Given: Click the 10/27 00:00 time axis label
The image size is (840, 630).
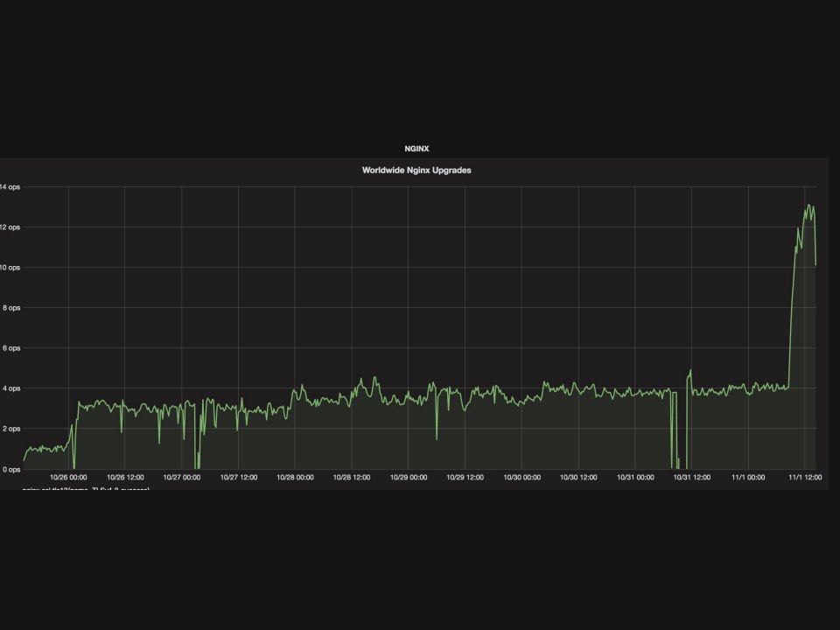Looking at the screenshot, I should 182,478.
